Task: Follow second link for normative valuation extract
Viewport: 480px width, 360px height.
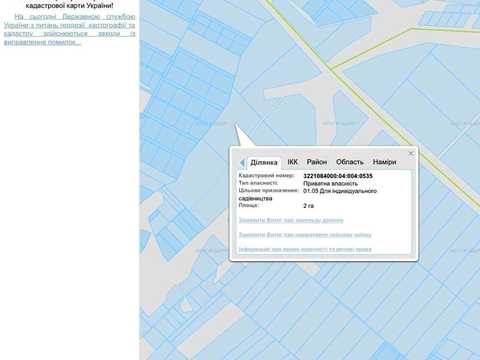Action: pyautogui.click(x=305, y=235)
